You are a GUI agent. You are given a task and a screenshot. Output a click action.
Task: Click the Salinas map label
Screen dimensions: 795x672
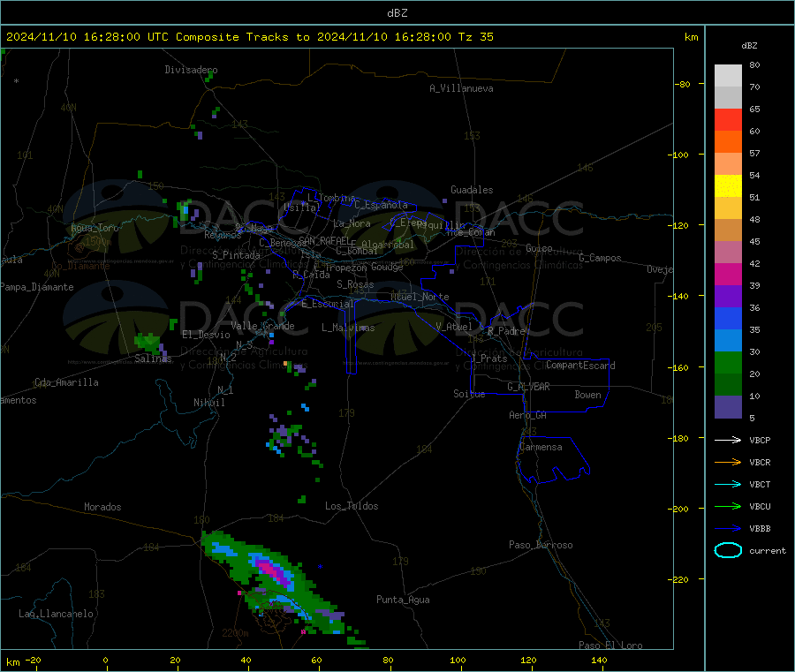coord(153,359)
